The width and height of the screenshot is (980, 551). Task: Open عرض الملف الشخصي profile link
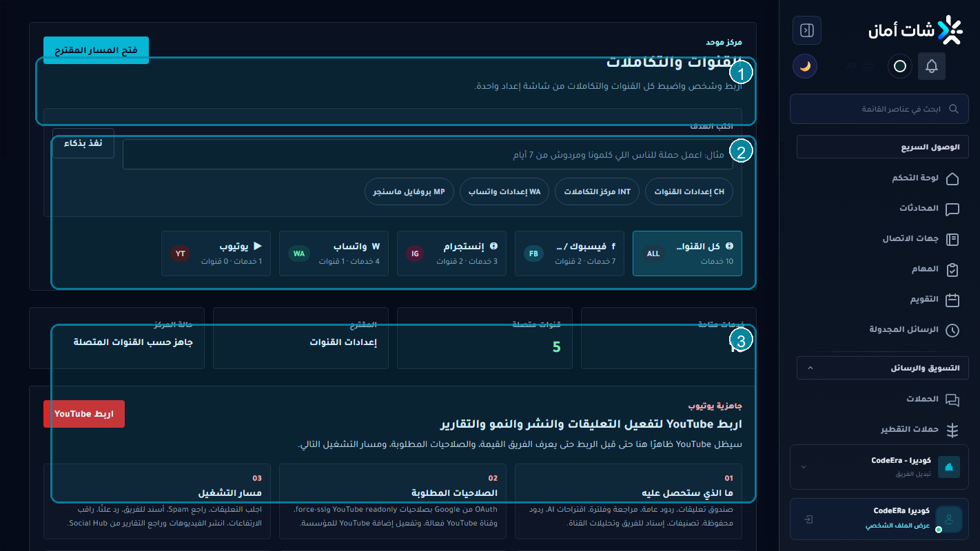click(898, 526)
